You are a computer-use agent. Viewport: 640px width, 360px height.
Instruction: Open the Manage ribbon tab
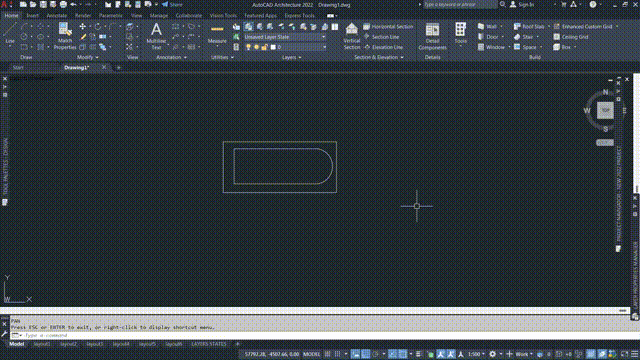(159, 16)
